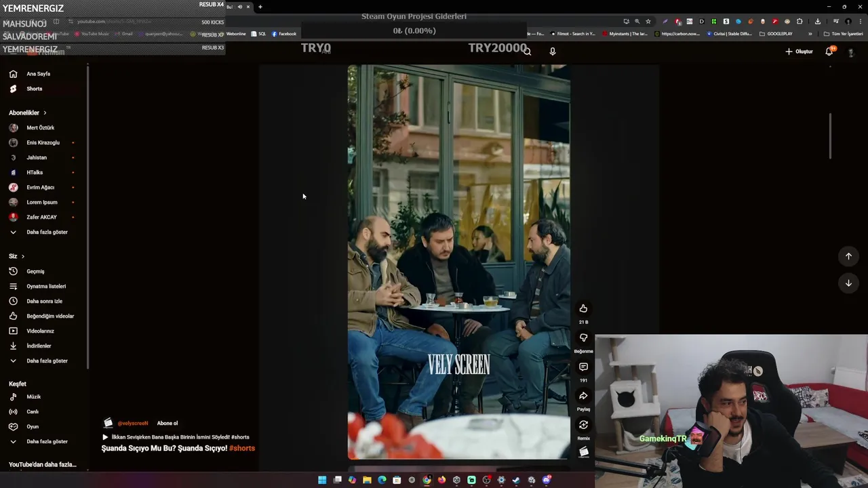The height and width of the screenshot is (488, 868).
Task: Expand the Abonelikler section
Action: [x=28, y=113]
